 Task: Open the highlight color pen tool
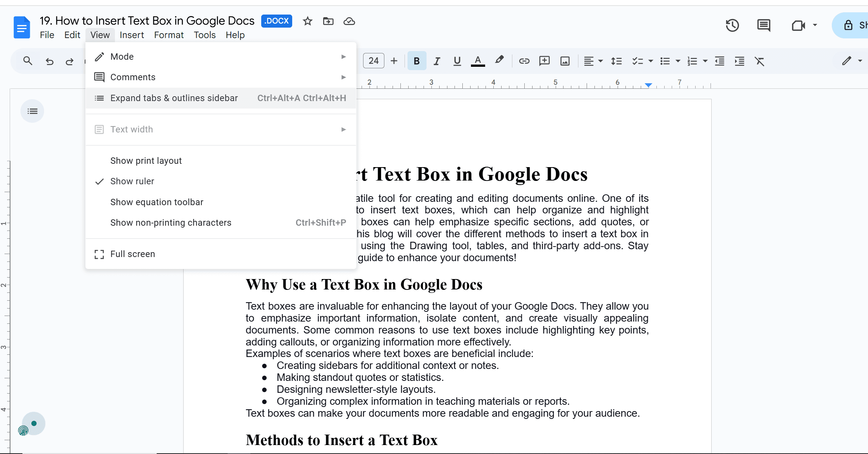click(499, 60)
